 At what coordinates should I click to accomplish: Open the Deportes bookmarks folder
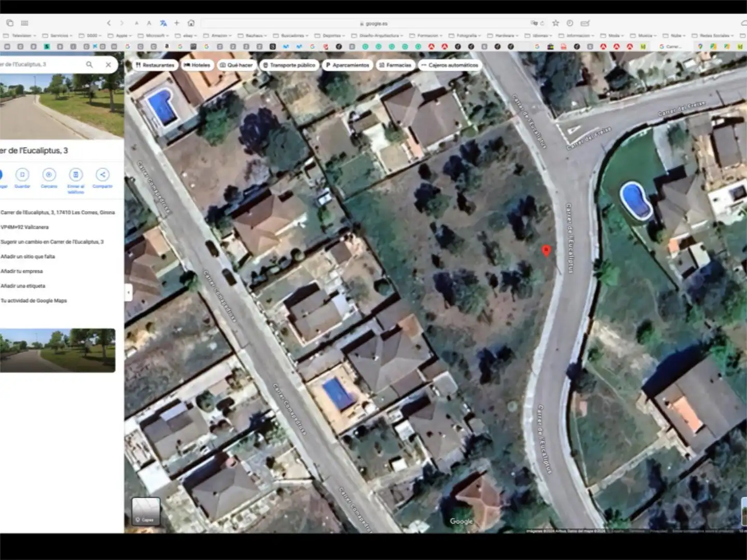click(x=330, y=36)
